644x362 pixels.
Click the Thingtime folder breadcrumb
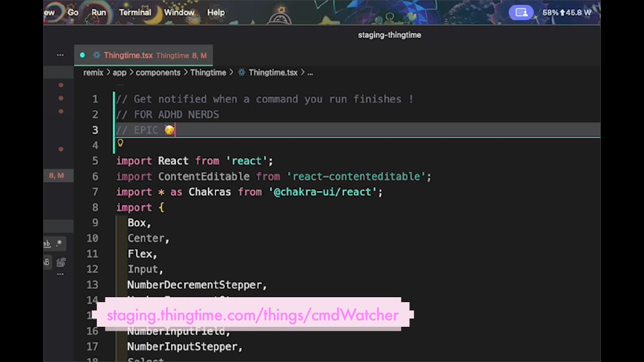208,72
